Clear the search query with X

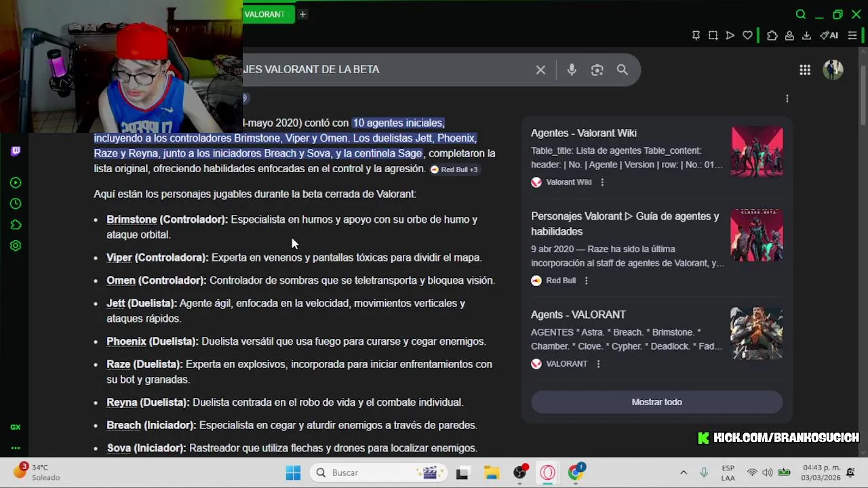pyautogui.click(x=540, y=70)
